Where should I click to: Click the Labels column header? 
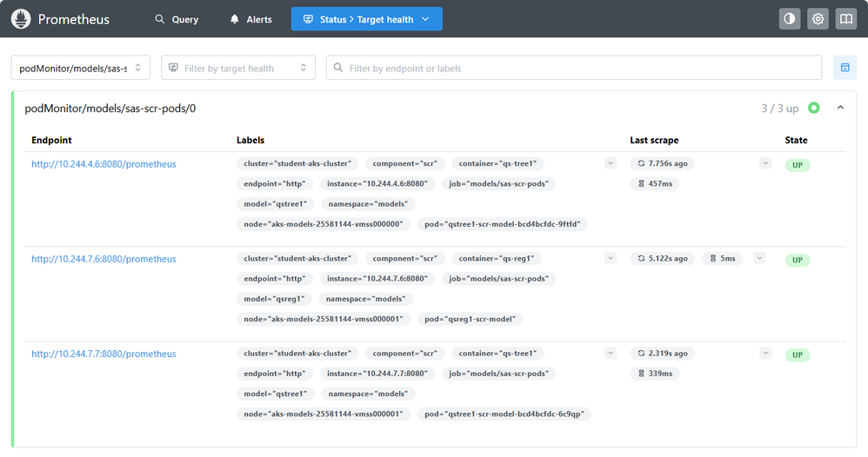(x=250, y=140)
